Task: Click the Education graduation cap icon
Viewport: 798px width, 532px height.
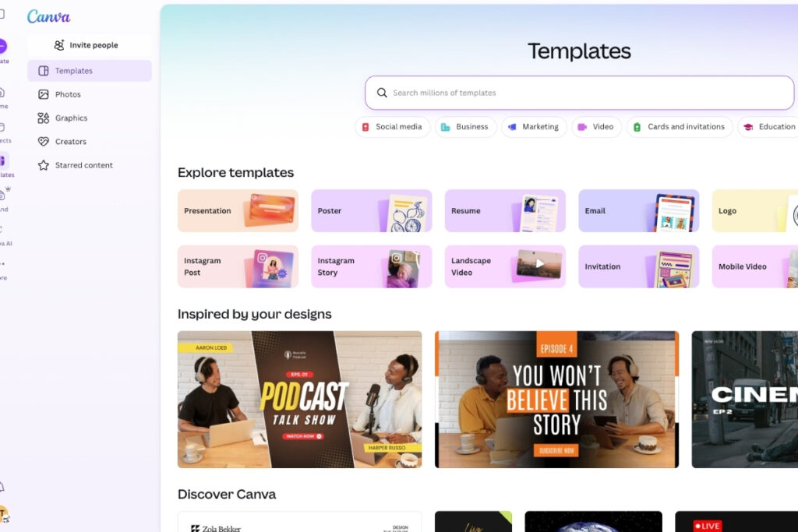Action: click(x=748, y=127)
